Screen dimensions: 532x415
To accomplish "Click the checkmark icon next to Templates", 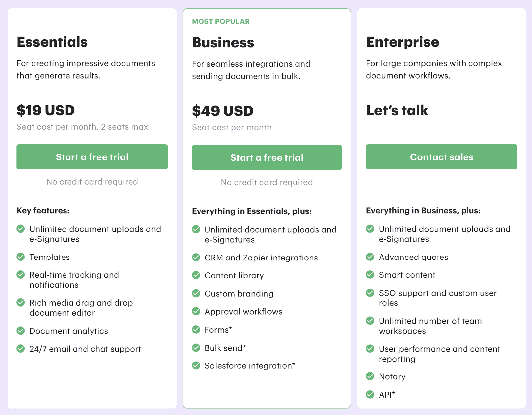I will point(21,257).
